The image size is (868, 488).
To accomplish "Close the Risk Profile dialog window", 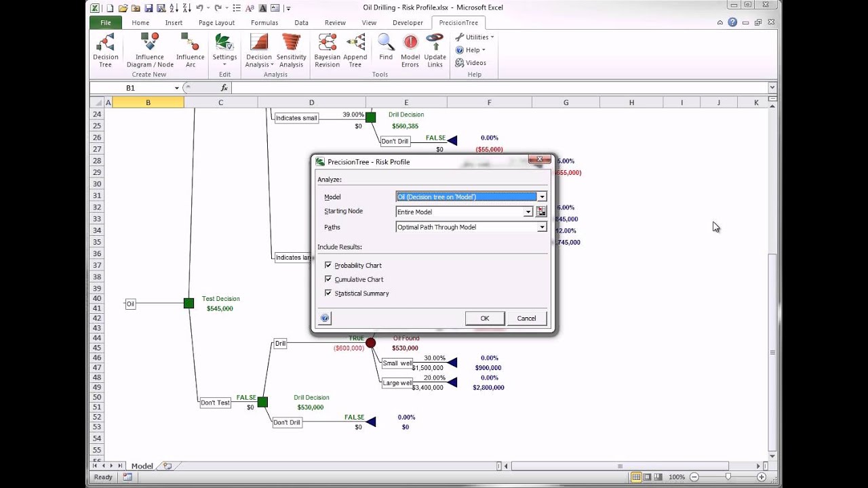I will (540, 161).
